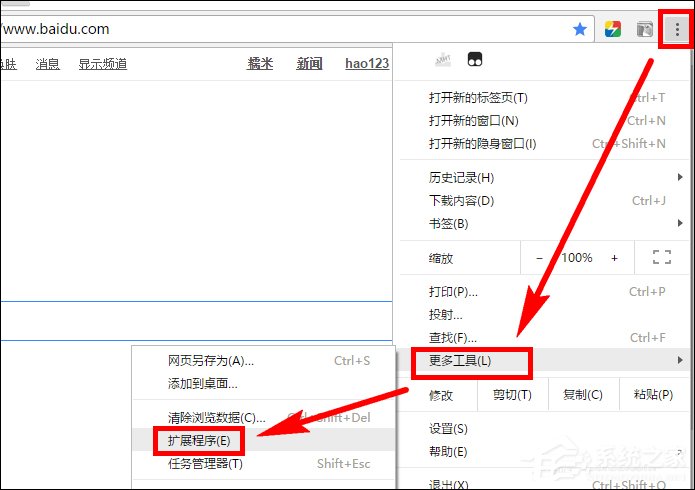Open the Chrome three-dot menu button

[677, 29]
